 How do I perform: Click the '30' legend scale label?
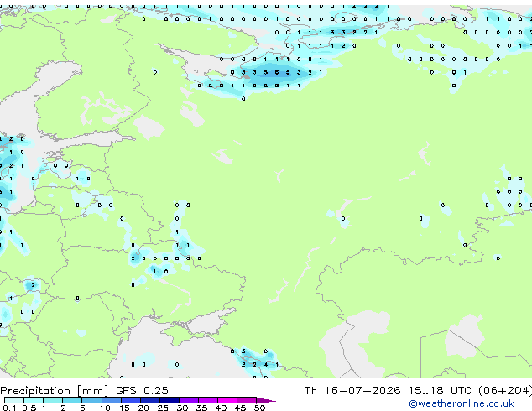(x=182, y=408)
